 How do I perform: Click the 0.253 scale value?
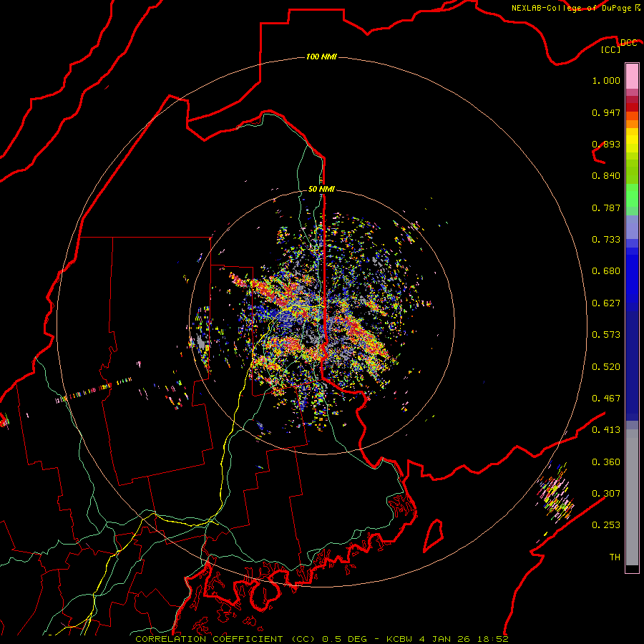(606, 525)
